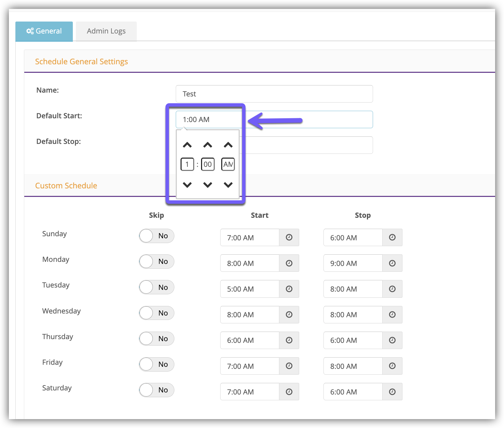Screen dimensions: 504x428
Task: Click the hour value box showing 1
Action: point(187,164)
